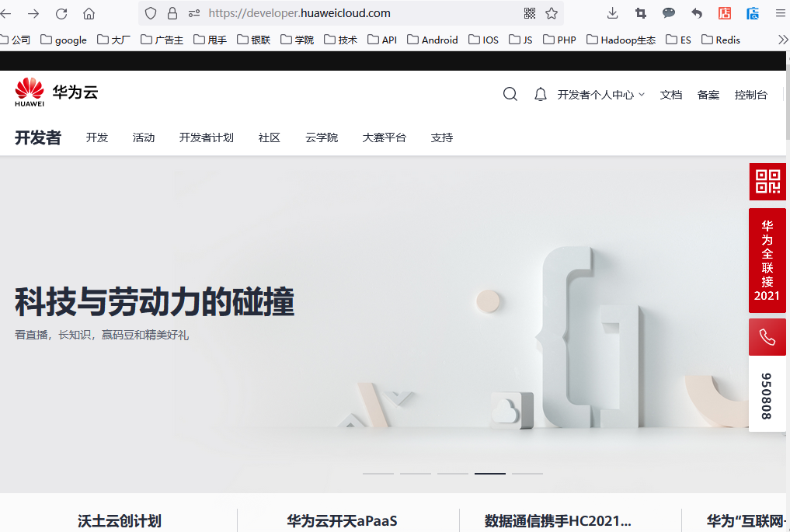Click the 科技与劳动力的碰撞 banner headline

154,302
